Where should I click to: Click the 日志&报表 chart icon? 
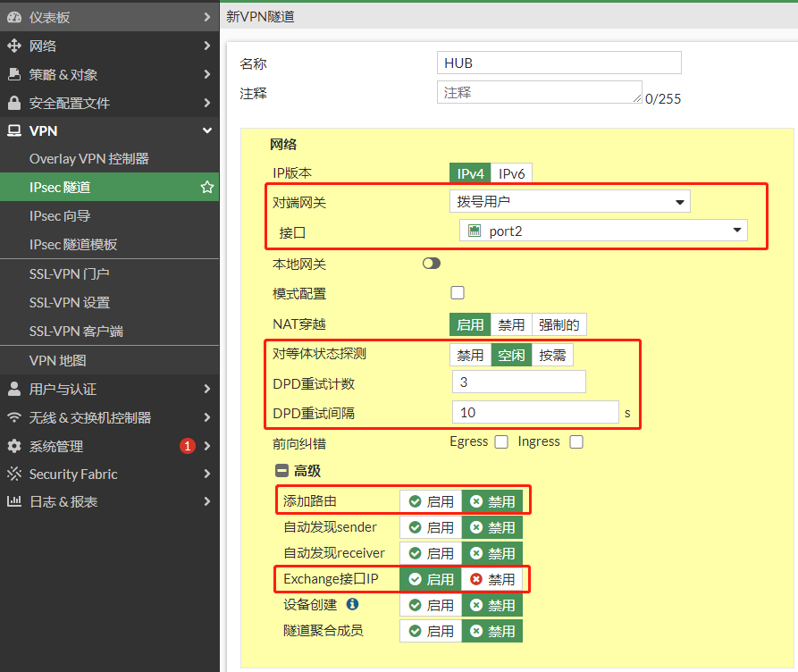coord(13,502)
